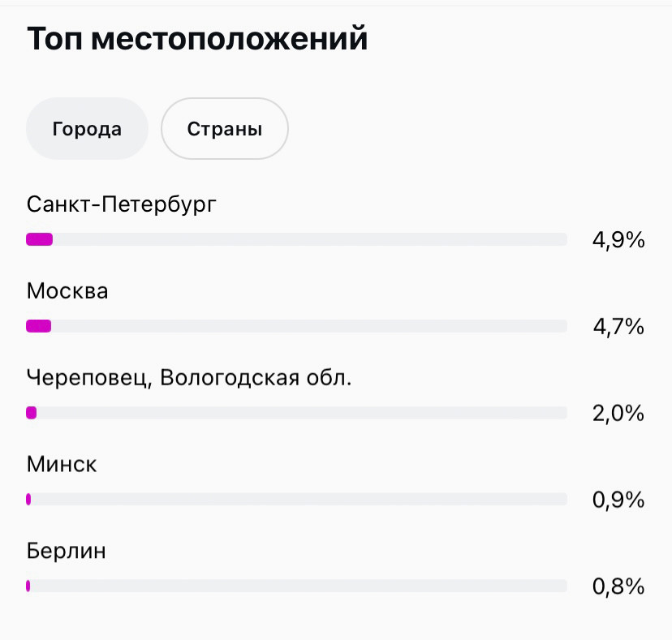Click the 0,9% percentage label
The width and height of the screenshot is (672, 640).
pos(618,499)
